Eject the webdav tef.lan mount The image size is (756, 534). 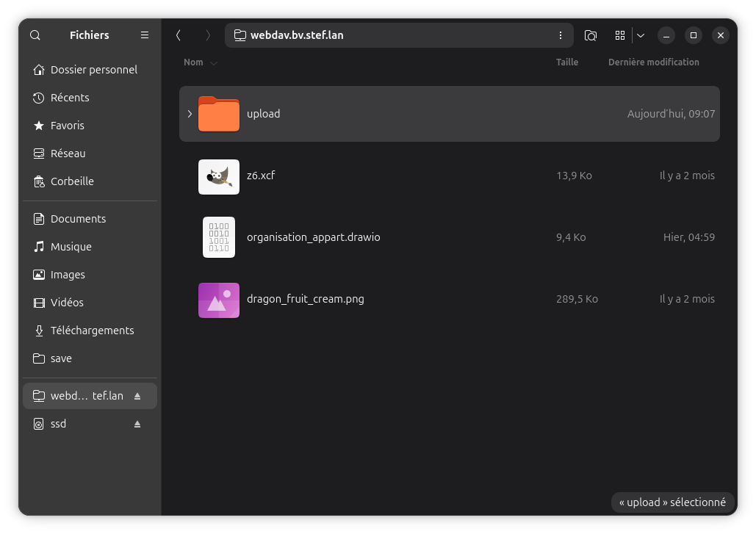(x=137, y=396)
